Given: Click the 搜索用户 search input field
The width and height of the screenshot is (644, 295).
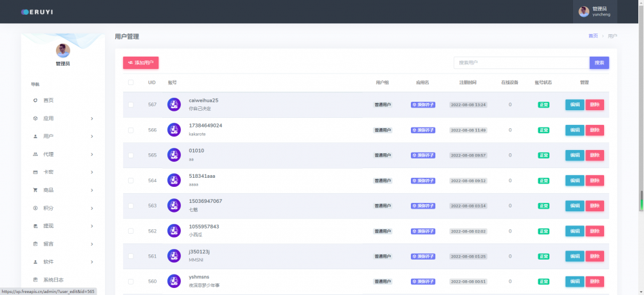Looking at the screenshot, I should click(x=521, y=62).
